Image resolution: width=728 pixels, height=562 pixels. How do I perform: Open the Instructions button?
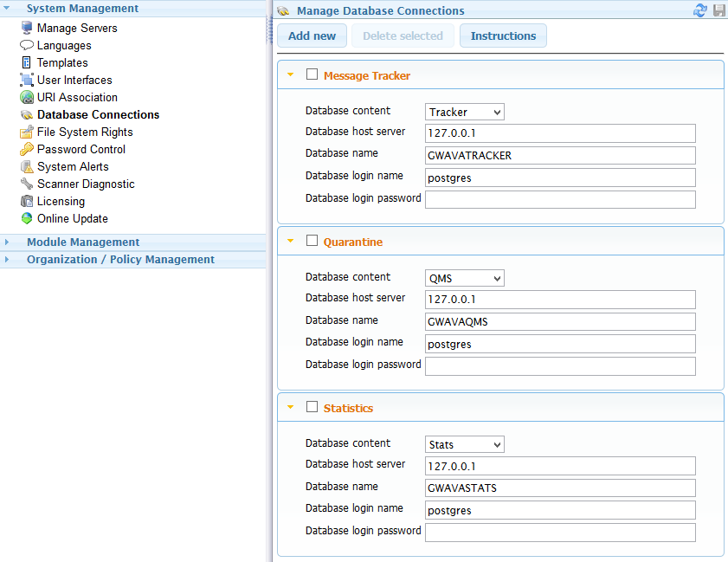coord(503,36)
